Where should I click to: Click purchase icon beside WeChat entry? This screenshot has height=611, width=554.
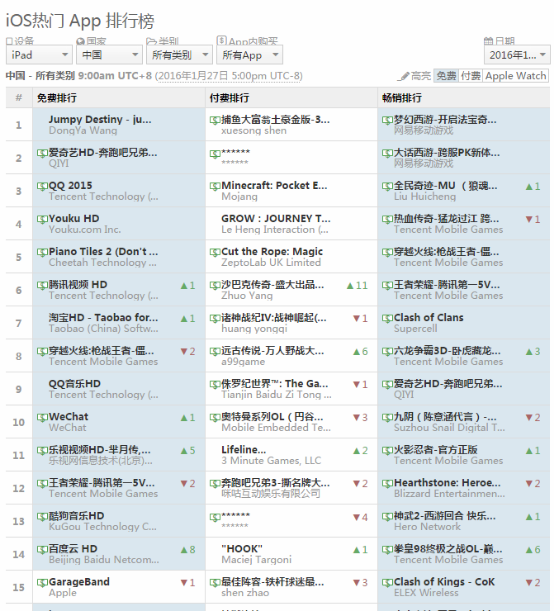42,417
